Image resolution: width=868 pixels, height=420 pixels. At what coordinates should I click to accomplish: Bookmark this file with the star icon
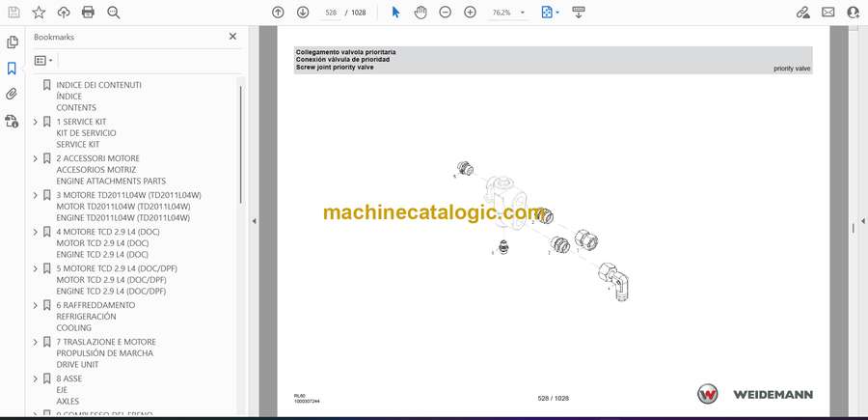(x=39, y=13)
